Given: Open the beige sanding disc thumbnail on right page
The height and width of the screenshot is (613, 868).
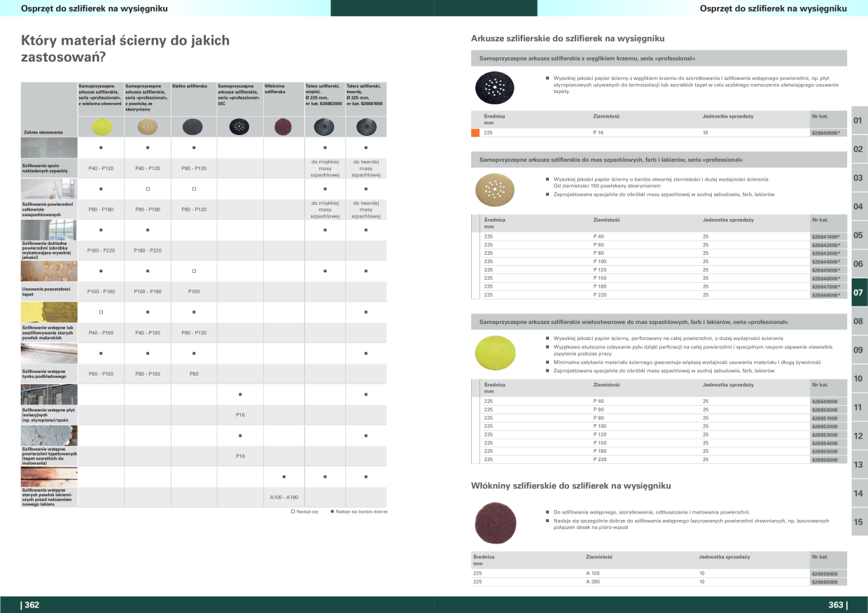Looking at the screenshot, I should [494, 189].
